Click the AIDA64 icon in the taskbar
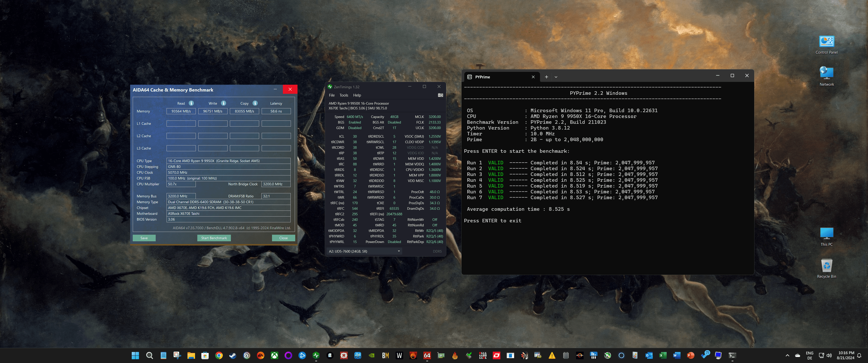Image resolution: width=868 pixels, height=363 pixels. coord(427,355)
